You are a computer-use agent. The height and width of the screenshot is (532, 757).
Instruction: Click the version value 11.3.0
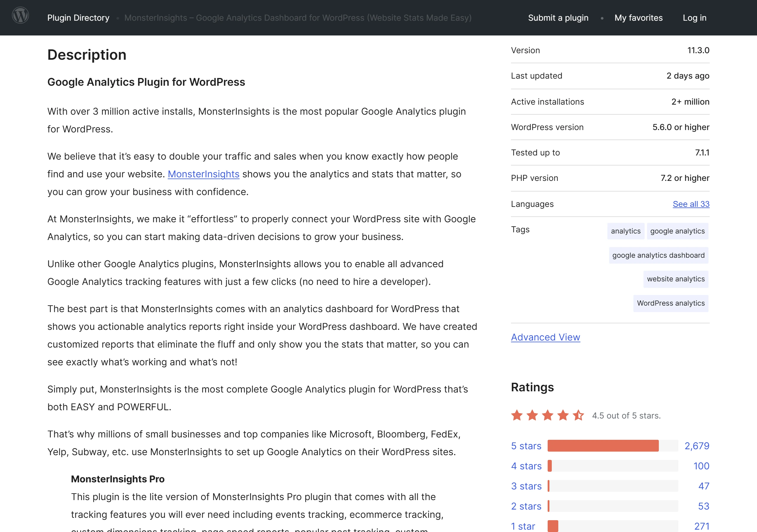698,51
